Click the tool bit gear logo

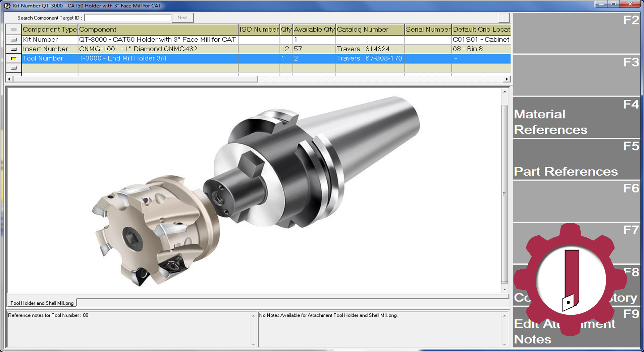570,279
